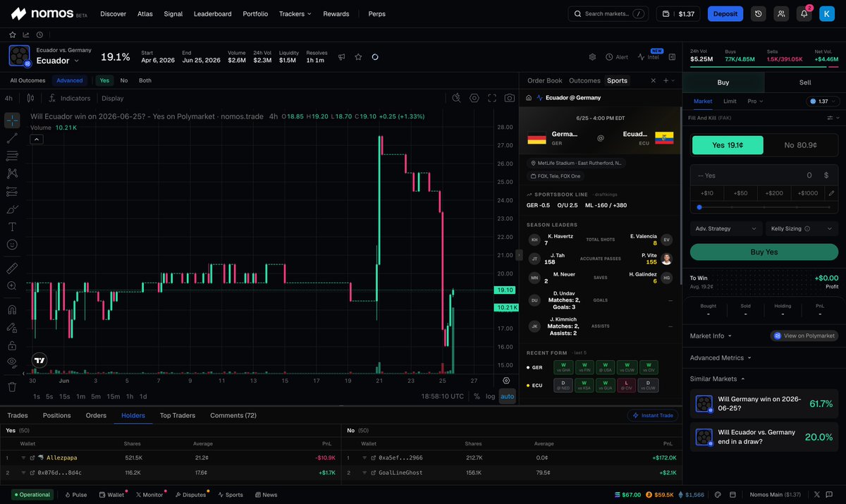Add +$50 quick amount

tap(740, 193)
